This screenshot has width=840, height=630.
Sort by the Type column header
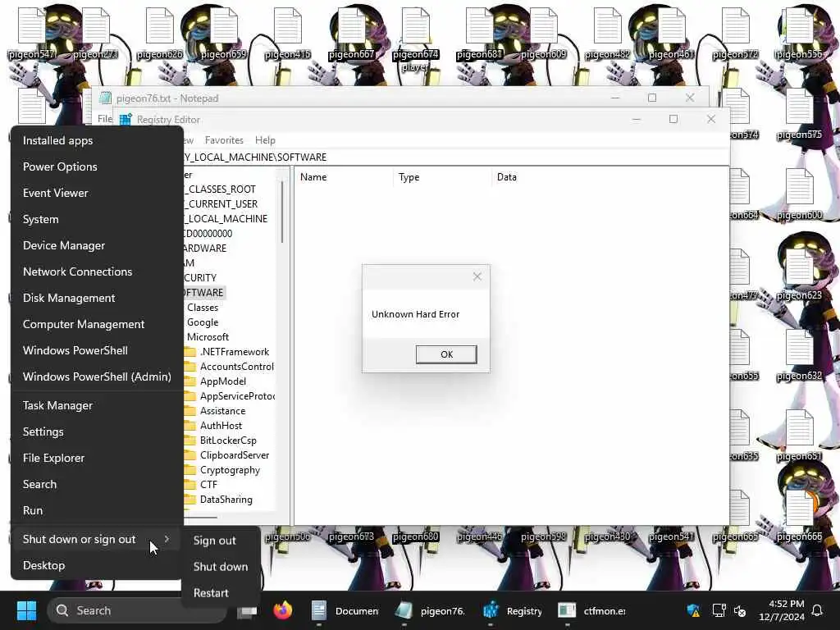pyautogui.click(x=442, y=177)
